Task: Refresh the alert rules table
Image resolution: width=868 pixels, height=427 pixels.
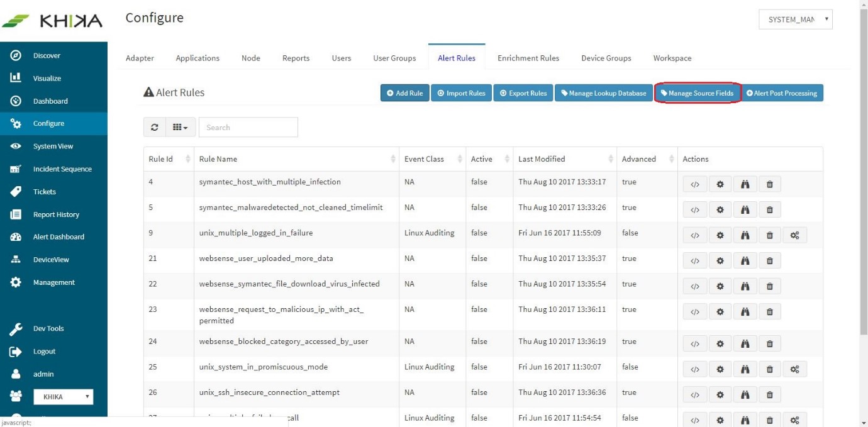Action: click(154, 127)
